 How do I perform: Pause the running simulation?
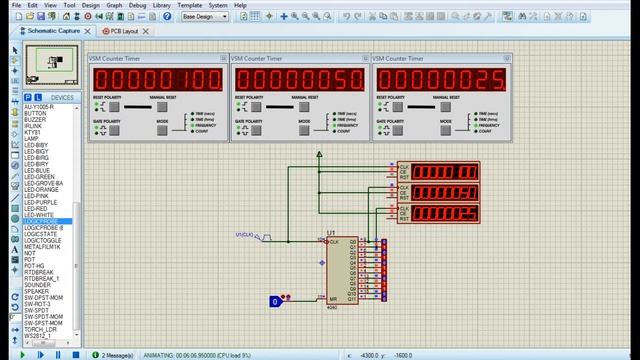pyautogui.click(x=58, y=355)
